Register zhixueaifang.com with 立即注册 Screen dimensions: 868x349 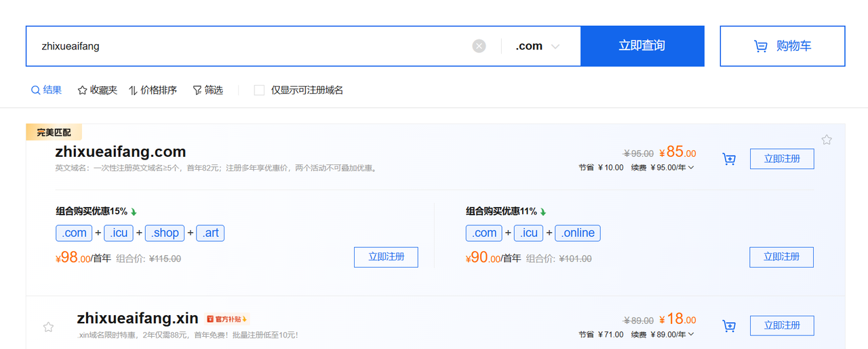tap(781, 159)
